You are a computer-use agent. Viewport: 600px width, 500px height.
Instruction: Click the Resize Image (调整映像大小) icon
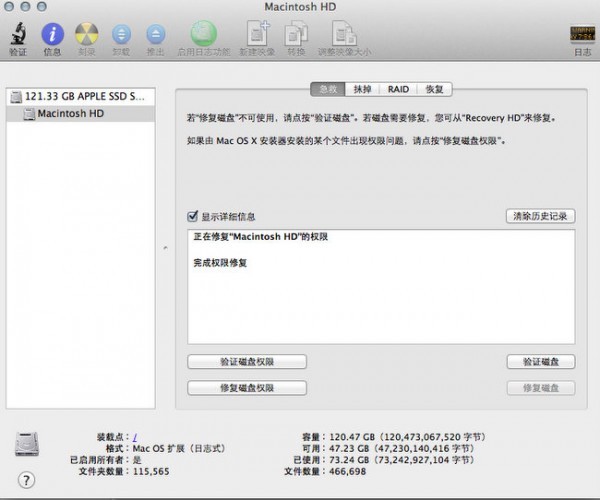click(344, 34)
